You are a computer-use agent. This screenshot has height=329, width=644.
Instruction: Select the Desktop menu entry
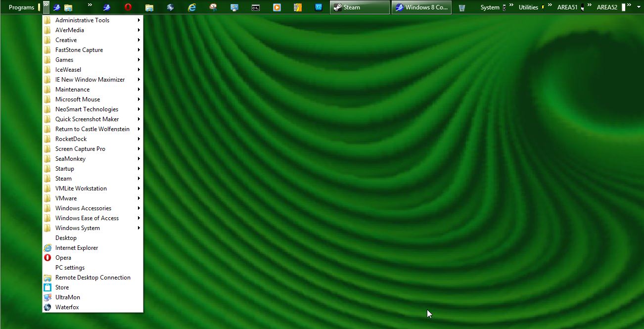tap(93, 238)
